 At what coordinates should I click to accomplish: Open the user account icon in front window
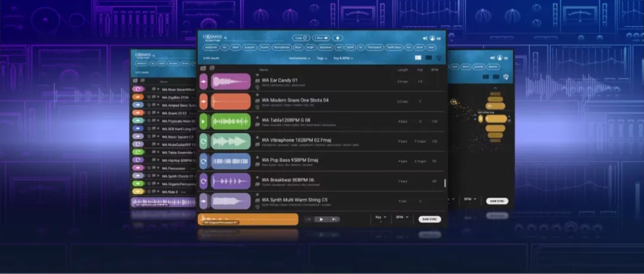pyautogui.click(x=432, y=38)
